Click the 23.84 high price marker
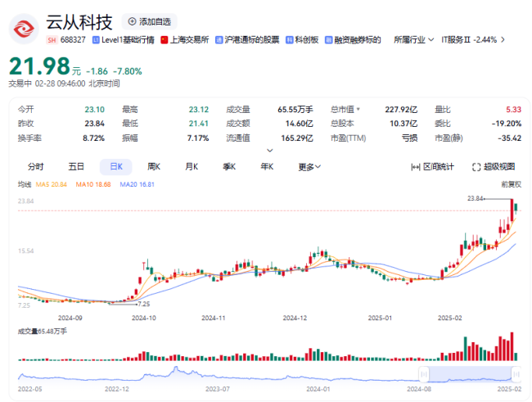Image resolution: width=532 pixels, height=402 pixels. coord(475,198)
